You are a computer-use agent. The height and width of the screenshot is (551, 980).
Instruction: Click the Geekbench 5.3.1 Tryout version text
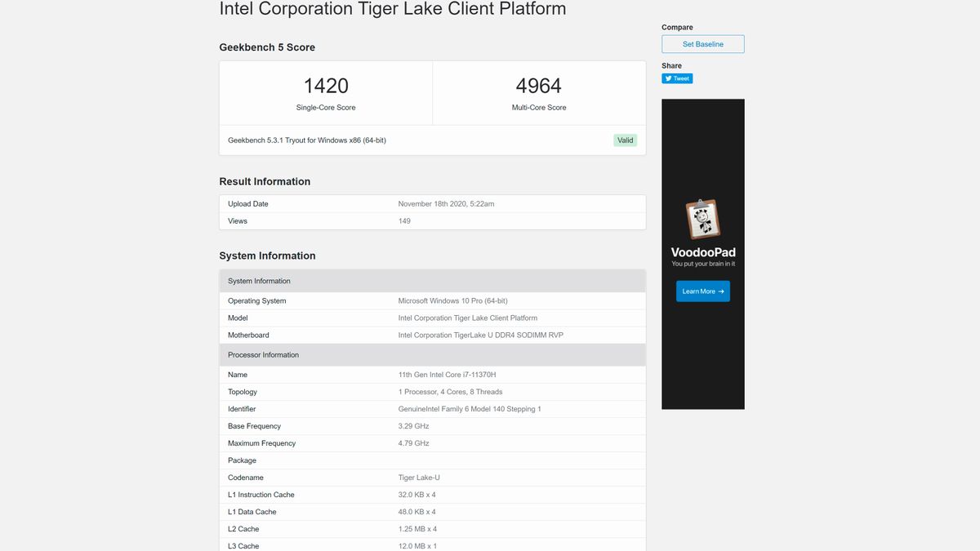[307, 140]
